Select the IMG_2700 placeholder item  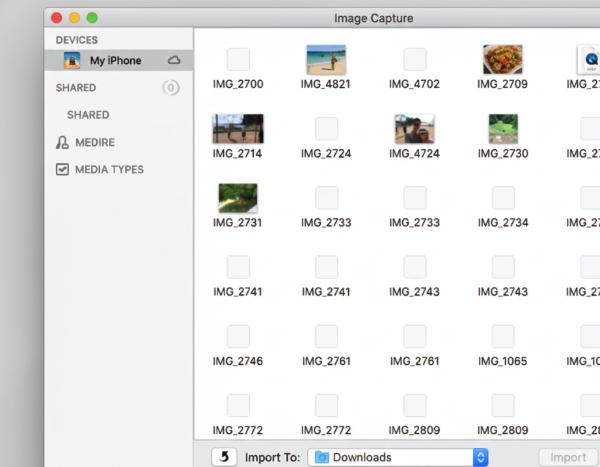[x=238, y=59]
